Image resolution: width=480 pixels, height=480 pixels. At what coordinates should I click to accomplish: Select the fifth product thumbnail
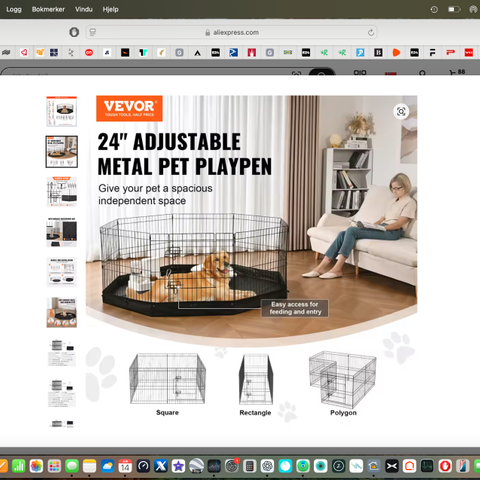[x=62, y=272]
